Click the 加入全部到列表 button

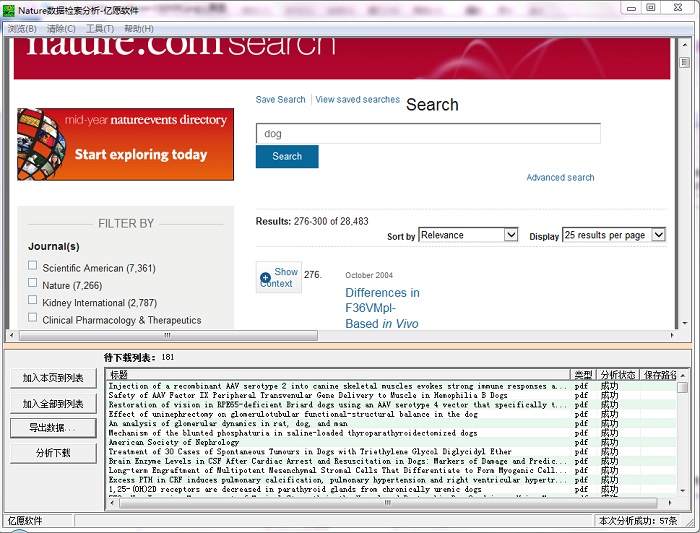click(53, 404)
